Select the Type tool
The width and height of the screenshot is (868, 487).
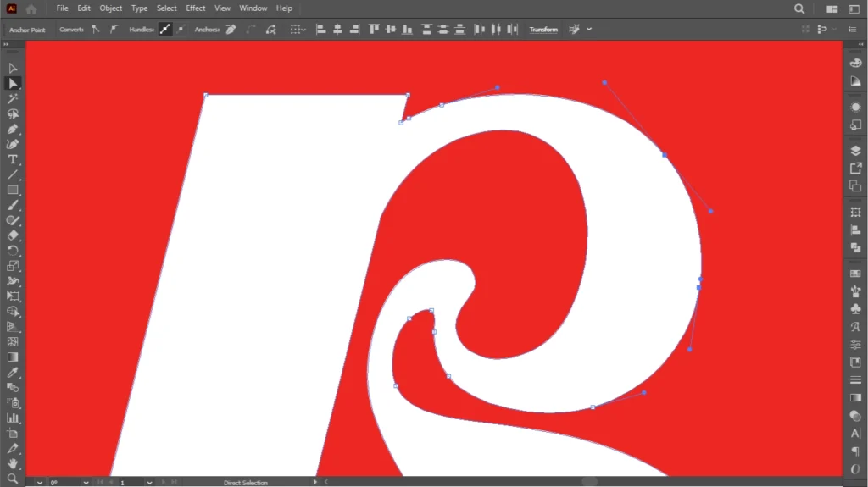13,159
